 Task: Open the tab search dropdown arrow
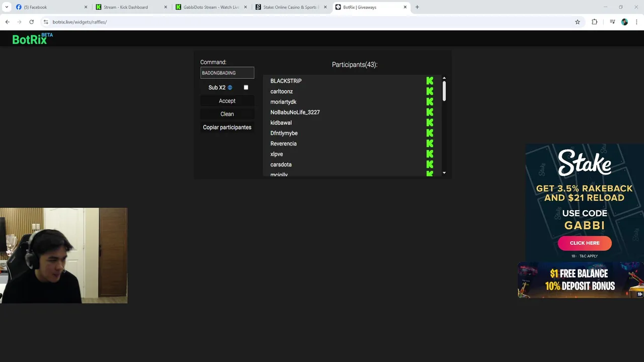[x=7, y=7]
